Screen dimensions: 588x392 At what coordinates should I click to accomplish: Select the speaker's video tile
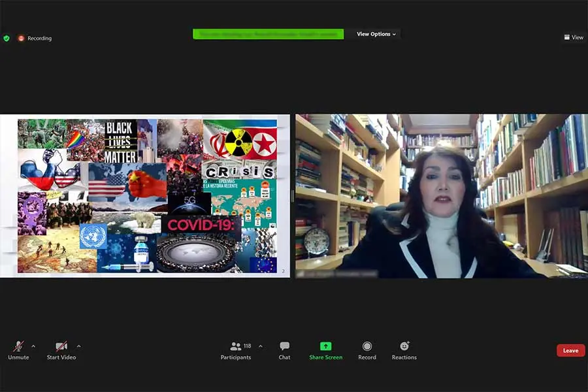(x=441, y=196)
